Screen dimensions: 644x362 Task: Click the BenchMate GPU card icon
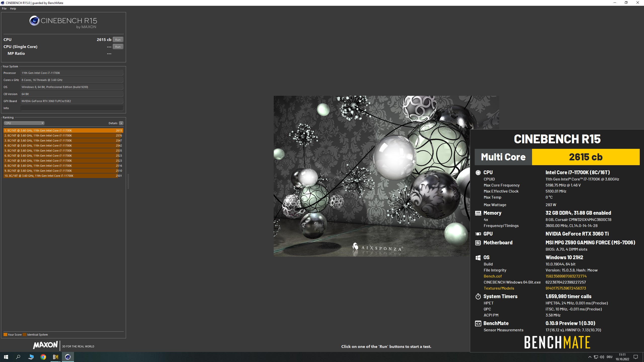[478, 234]
